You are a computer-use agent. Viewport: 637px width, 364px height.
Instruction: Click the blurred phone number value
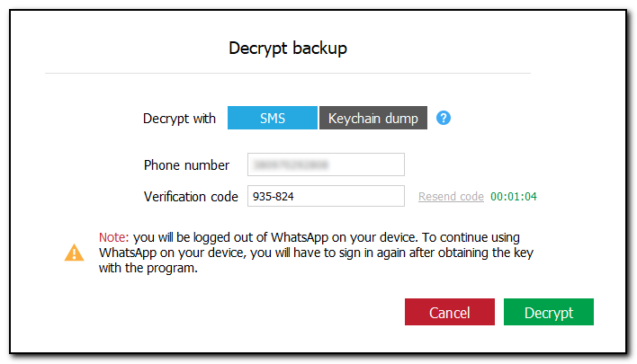[290, 165]
